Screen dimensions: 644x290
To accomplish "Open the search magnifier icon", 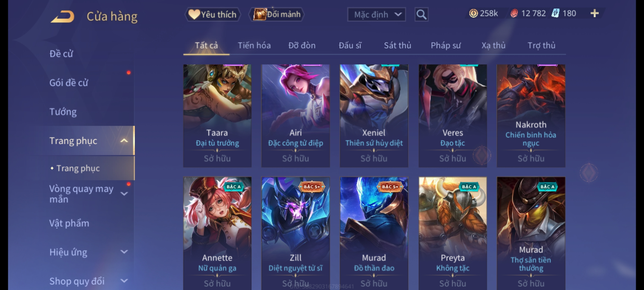I will (x=421, y=15).
